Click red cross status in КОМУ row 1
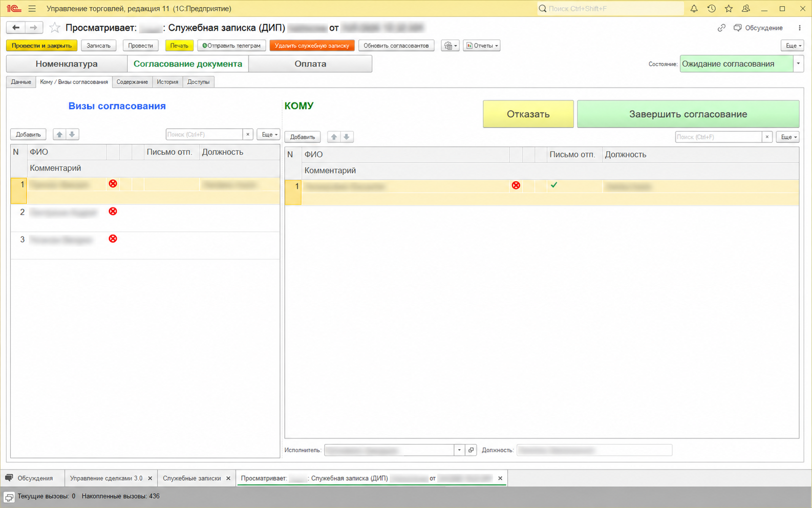The width and height of the screenshot is (812, 508). [516, 185]
